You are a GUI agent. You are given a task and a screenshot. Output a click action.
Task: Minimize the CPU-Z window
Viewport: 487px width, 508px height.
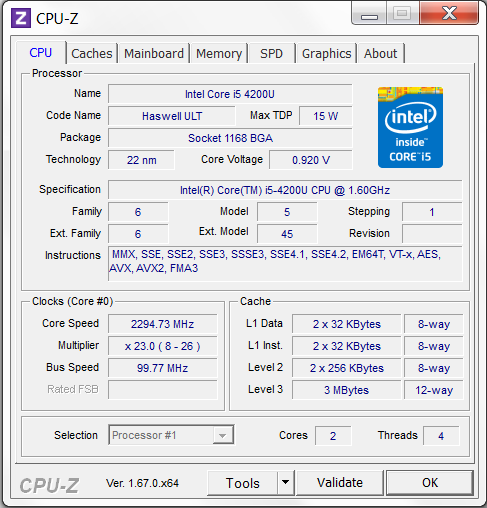point(369,13)
